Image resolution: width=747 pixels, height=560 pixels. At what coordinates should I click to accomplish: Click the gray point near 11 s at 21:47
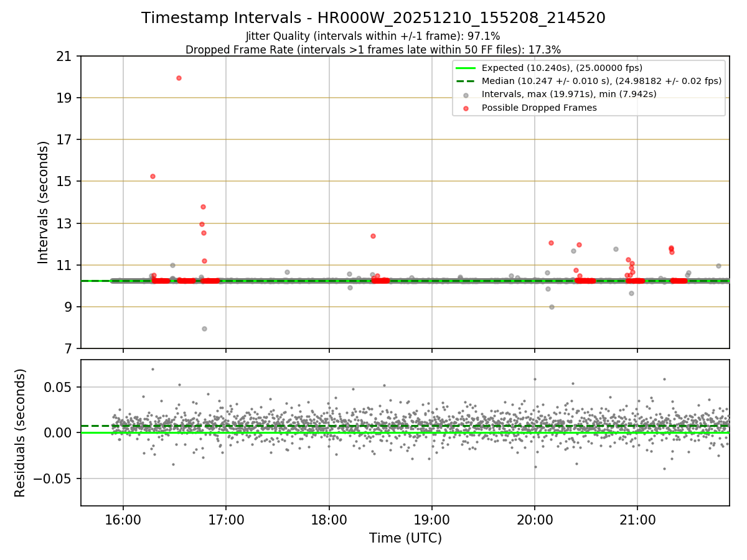[718, 266]
